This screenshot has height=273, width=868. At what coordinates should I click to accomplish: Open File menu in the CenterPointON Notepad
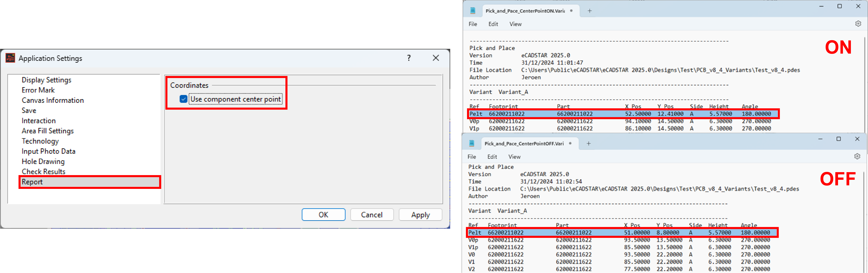coord(473,24)
